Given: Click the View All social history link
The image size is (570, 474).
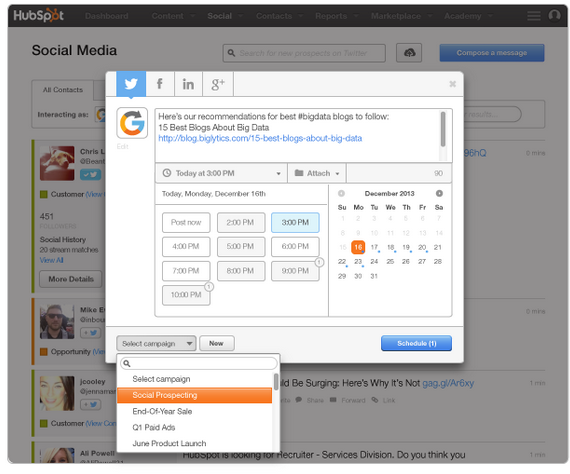Looking at the screenshot, I should coord(52,260).
